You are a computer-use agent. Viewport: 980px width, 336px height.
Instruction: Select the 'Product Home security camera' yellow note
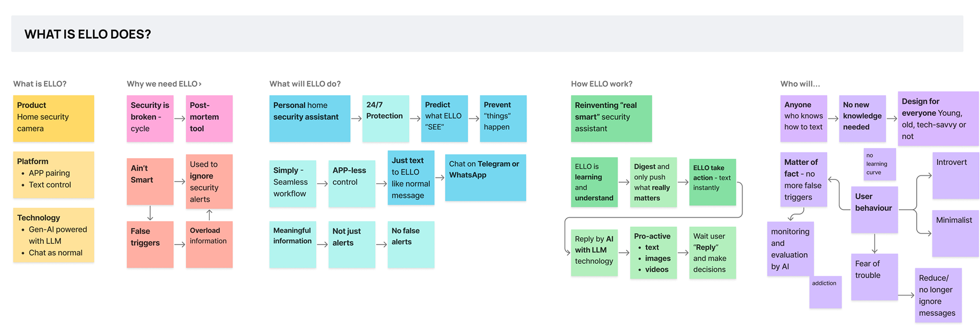pyautogui.click(x=54, y=118)
